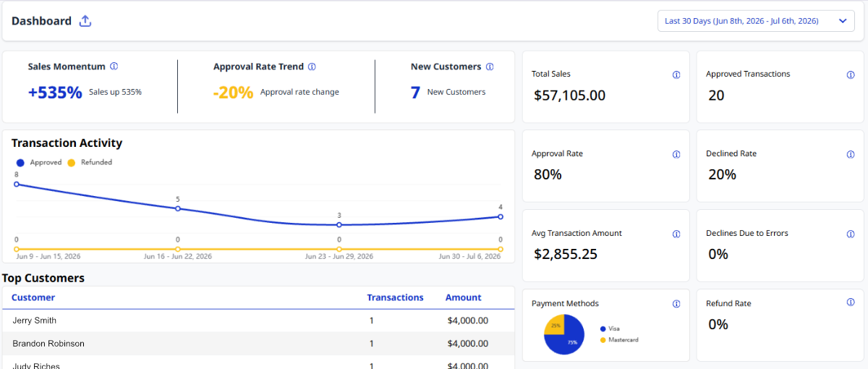This screenshot has height=369, width=868.
Task: Click the info icon next to New Customers
Action: [x=490, y=67]
